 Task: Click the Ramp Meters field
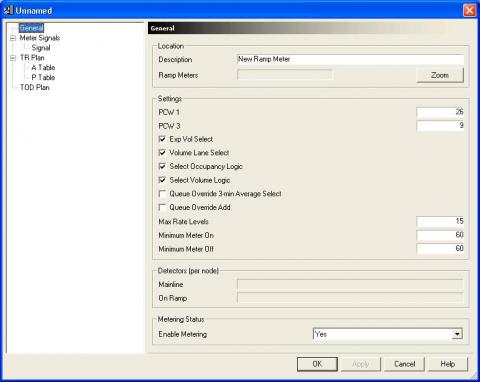[285, 75]
